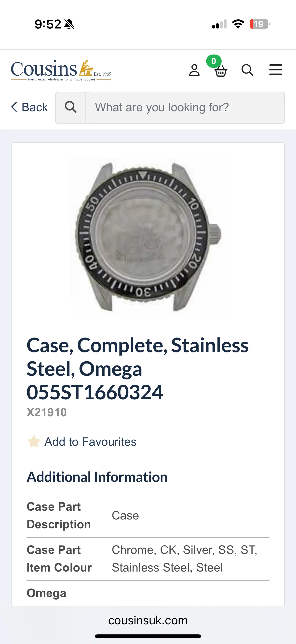Open the shopping basket icon

pos(221,71)
